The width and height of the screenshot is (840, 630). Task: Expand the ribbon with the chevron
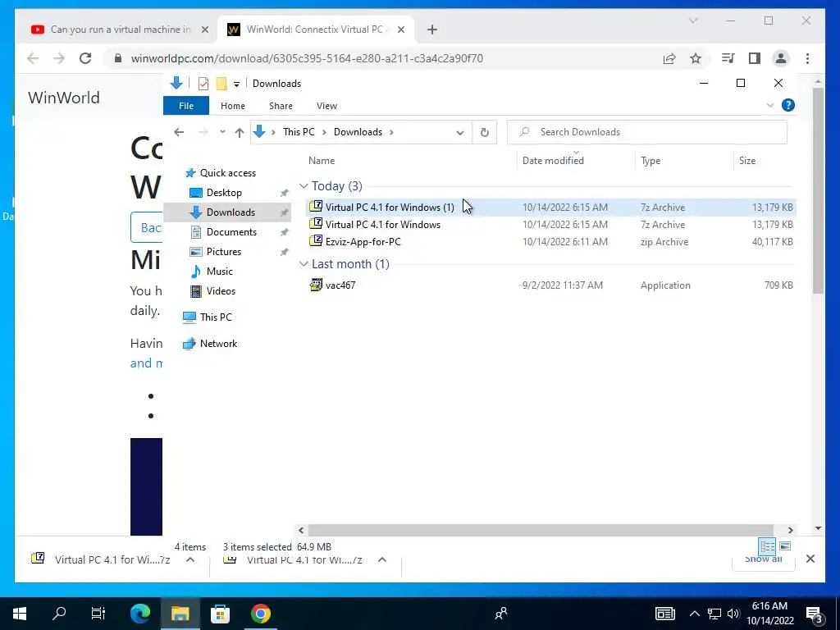click(x=769, y=105)
